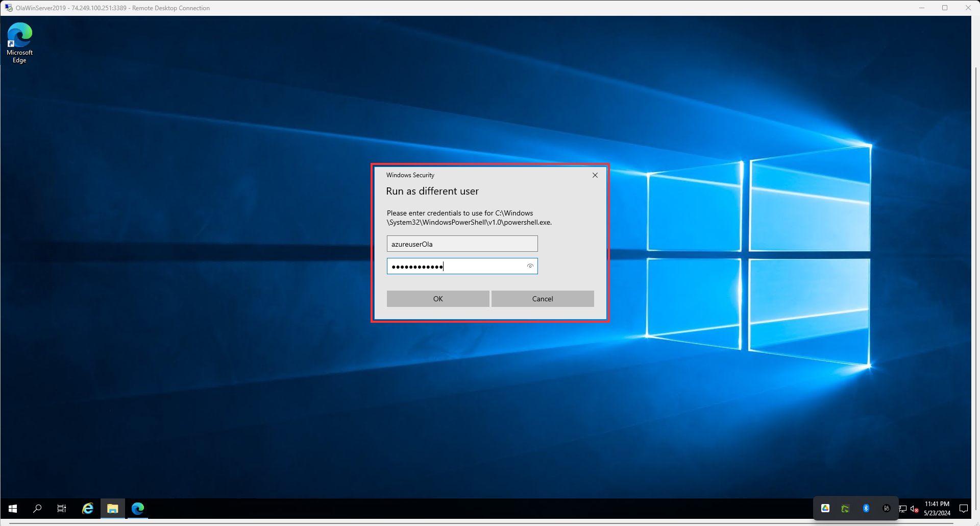Open the Microsoft Edge desktop shortcut

(x=19, y=43)
